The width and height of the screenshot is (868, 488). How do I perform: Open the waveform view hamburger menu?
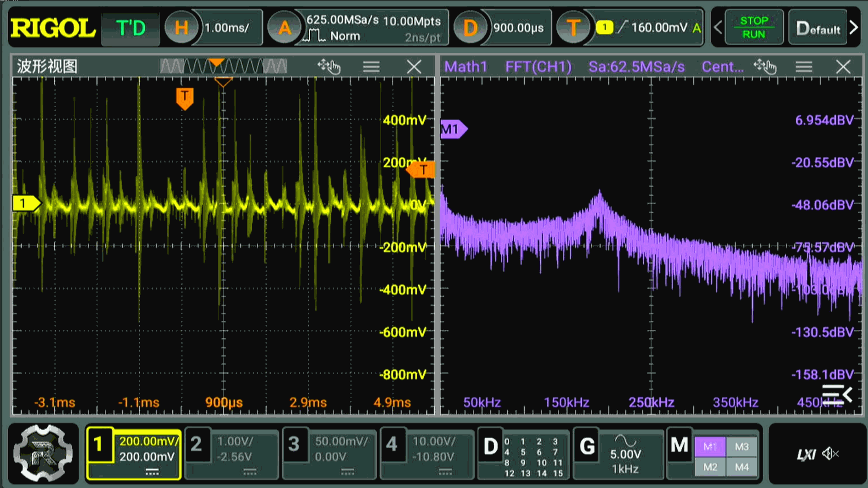tap(371, 67)
